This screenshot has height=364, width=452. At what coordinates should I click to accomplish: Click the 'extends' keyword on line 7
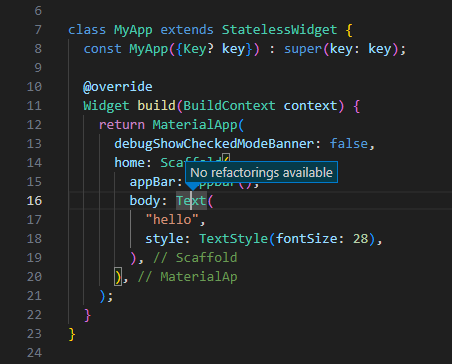187,30
